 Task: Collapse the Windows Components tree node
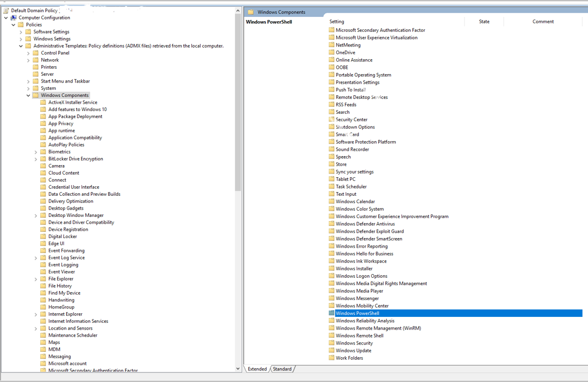point(29,95)
